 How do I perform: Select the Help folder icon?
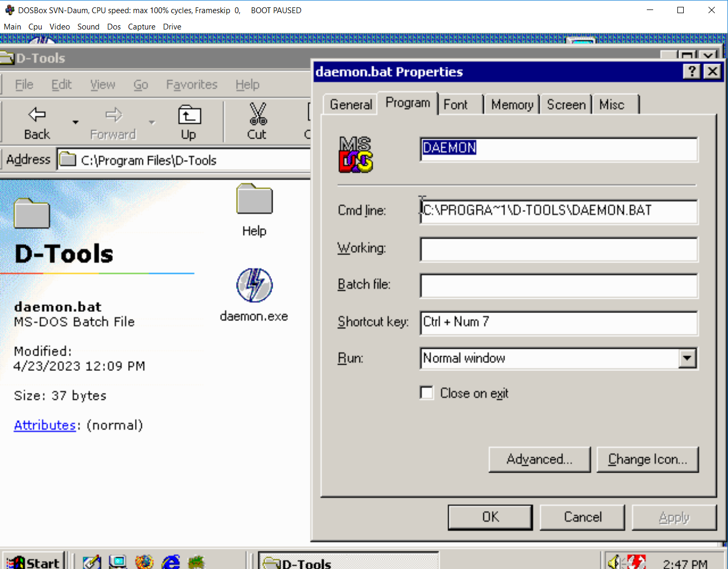[255, 199]
